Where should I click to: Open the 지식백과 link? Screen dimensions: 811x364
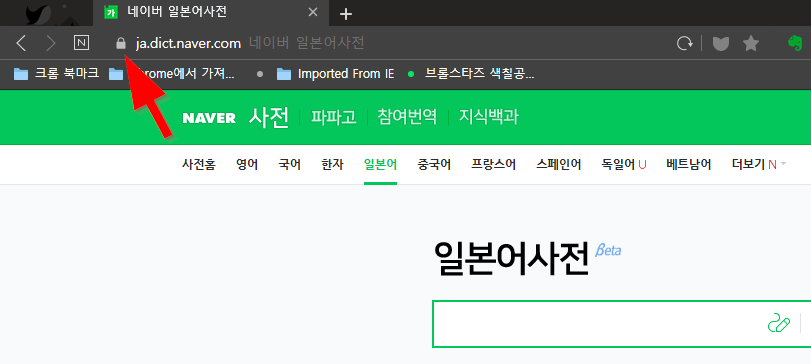[489, 117]
